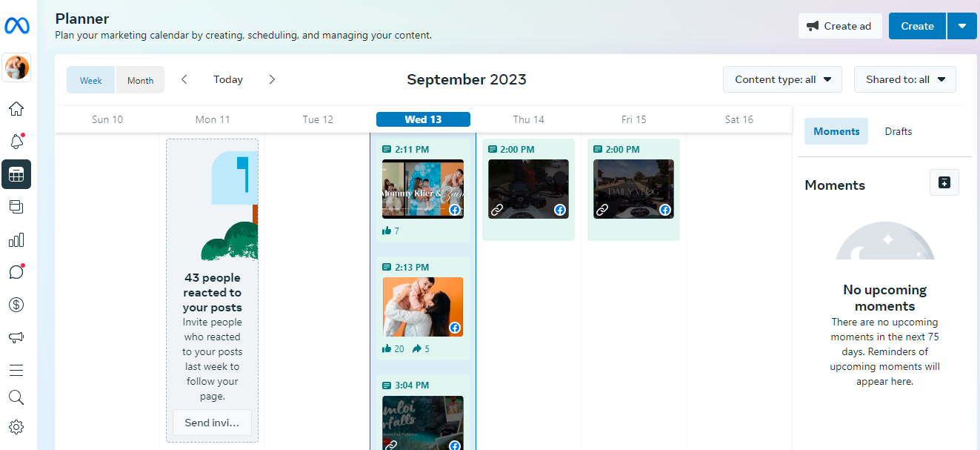Viewport: 980px width, 450px height.
Task: Select the Planner calendar sidebar icon
Action: [16, 175]
